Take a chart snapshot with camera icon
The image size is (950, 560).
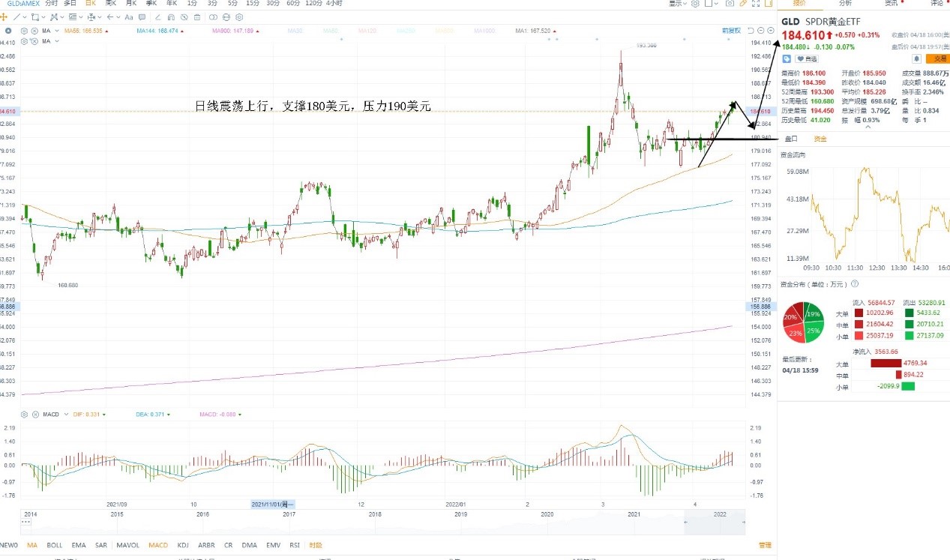coord(730,4)
